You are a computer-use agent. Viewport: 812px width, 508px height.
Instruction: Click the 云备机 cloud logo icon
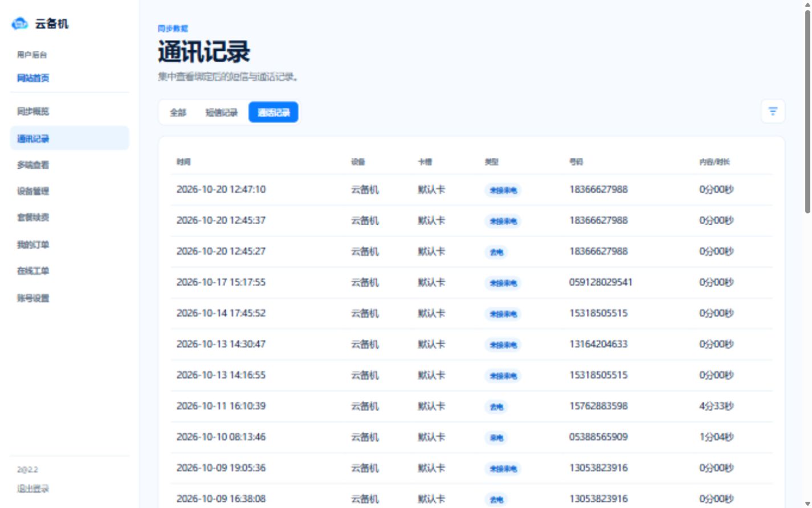click(x=19, y=23)
